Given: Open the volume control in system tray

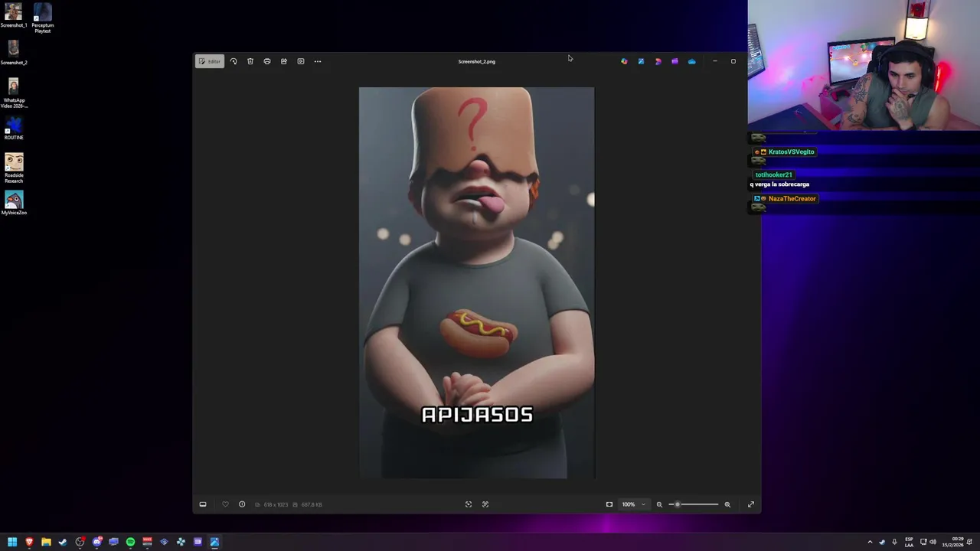Looking at the screenshot, I should [x=933, y=542].
